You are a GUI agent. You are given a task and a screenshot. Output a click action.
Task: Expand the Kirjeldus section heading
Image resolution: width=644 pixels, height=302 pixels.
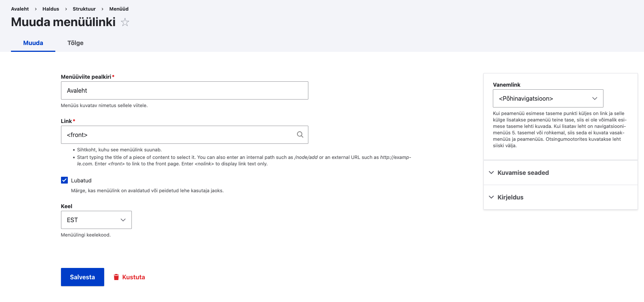tap(510, 197)
